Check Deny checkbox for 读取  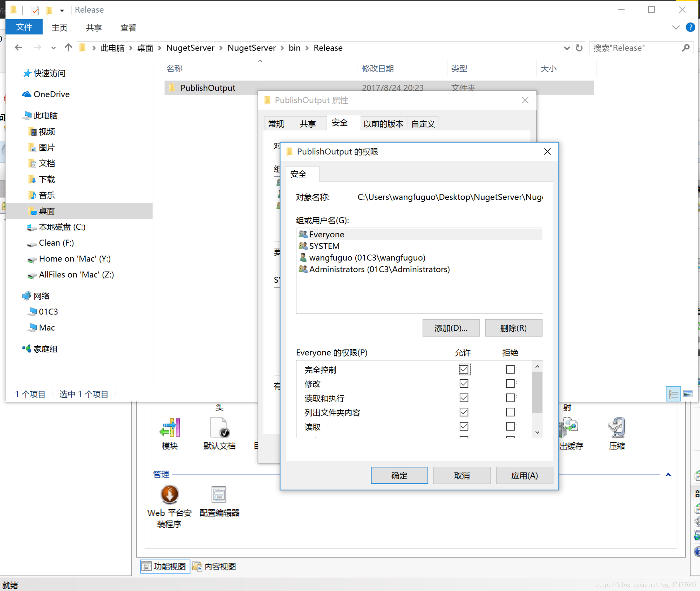point(510,426)
